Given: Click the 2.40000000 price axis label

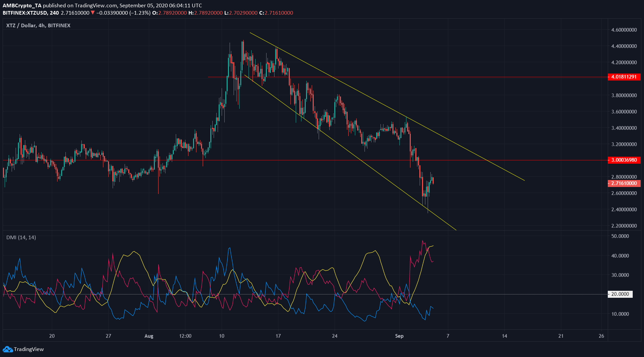Looking at the screenshot, I should point(624,209).
